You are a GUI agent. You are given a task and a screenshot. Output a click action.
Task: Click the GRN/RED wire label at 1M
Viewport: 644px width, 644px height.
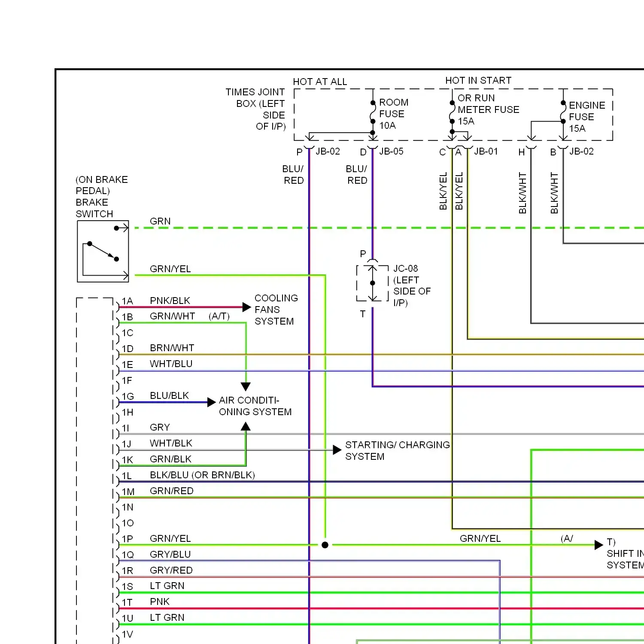tap(172, 491)
